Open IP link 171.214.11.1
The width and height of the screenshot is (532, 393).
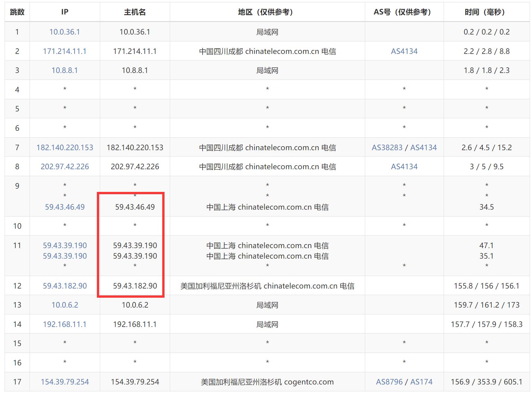coord(65,51)
